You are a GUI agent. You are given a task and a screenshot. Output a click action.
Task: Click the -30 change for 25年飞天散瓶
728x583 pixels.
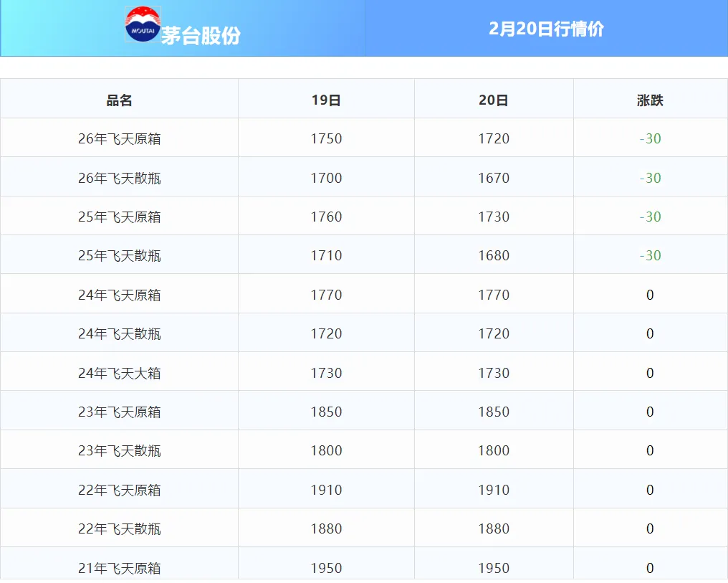(x=650, y=255)
